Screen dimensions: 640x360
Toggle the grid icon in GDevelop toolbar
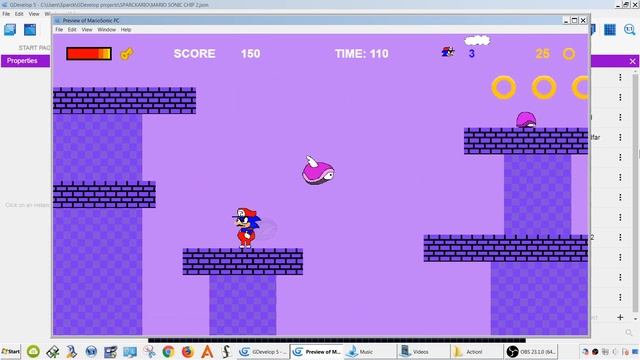[x=610, y=29]
